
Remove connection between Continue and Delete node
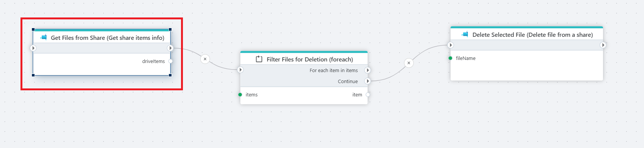(409, 63)
